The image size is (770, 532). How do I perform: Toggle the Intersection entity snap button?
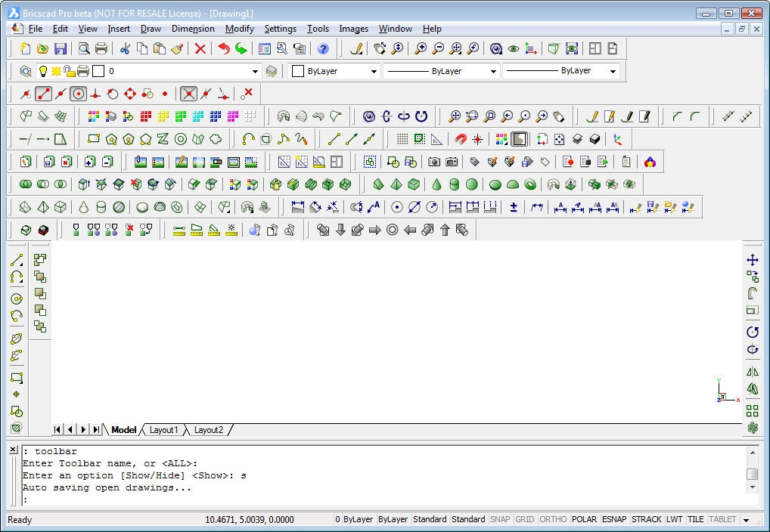point(188,93)
